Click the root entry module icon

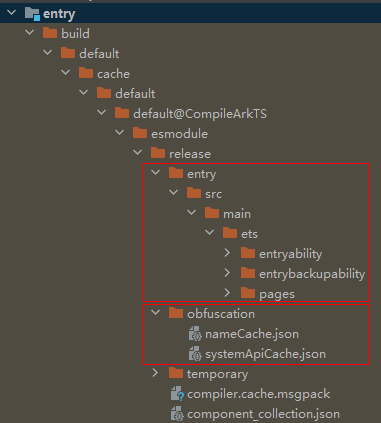point(32,14)
